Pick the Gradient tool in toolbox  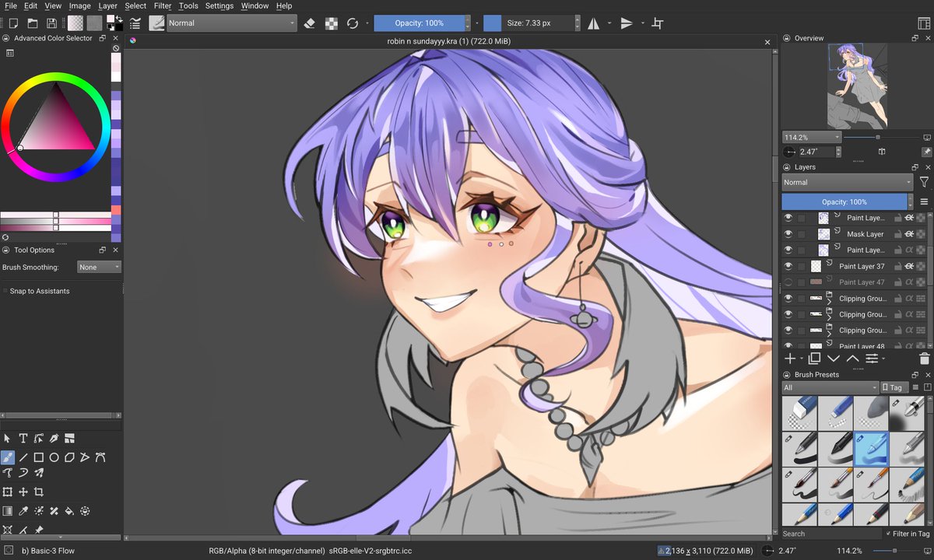[7, 511]
